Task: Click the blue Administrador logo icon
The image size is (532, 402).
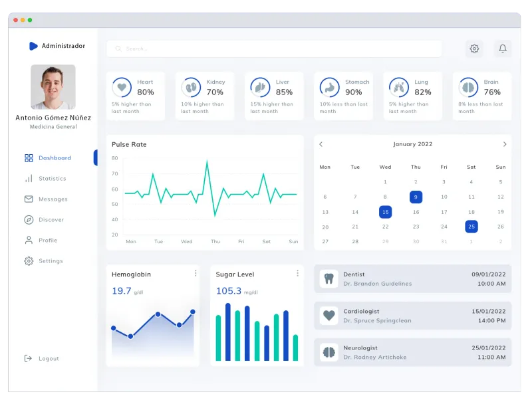Action: 33,46
